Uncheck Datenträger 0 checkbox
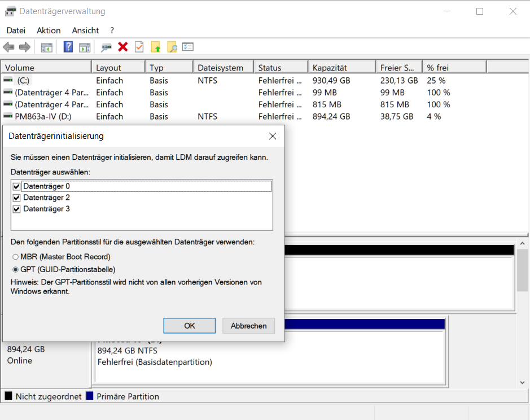The image size is (530, 420). [16, 186]
